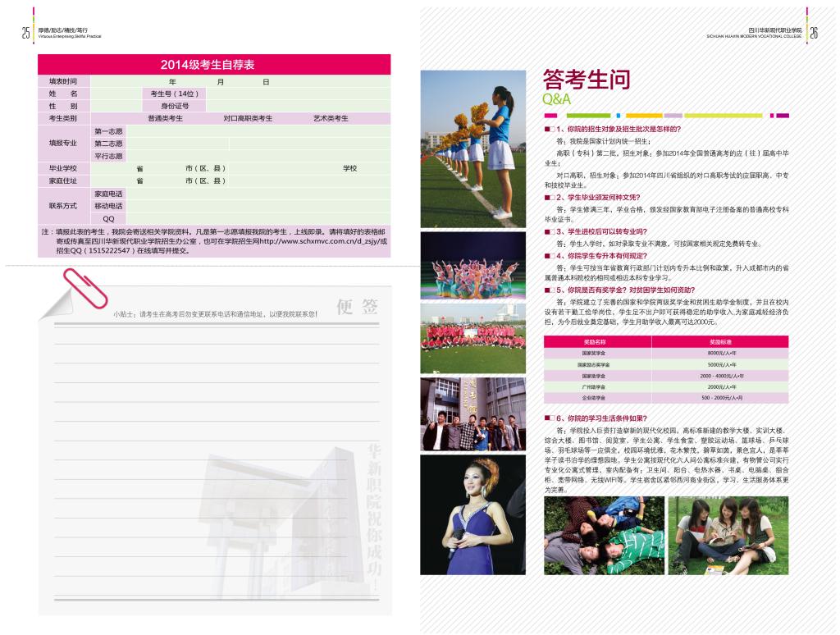Click the 第一志愿 entry field
840x635 pixels.
click(258, 131)
